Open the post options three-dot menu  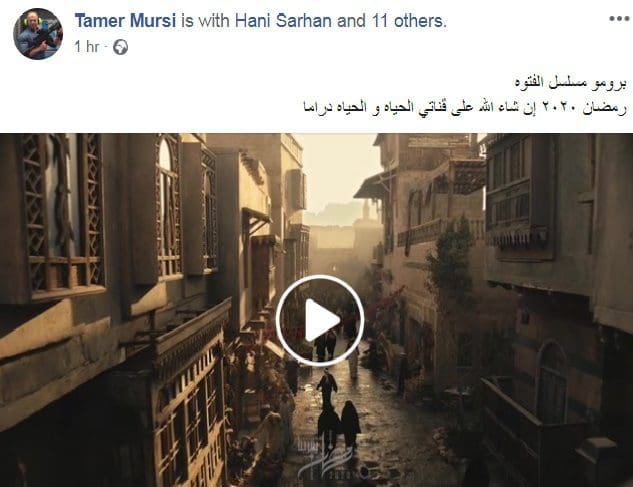[619, 19]
